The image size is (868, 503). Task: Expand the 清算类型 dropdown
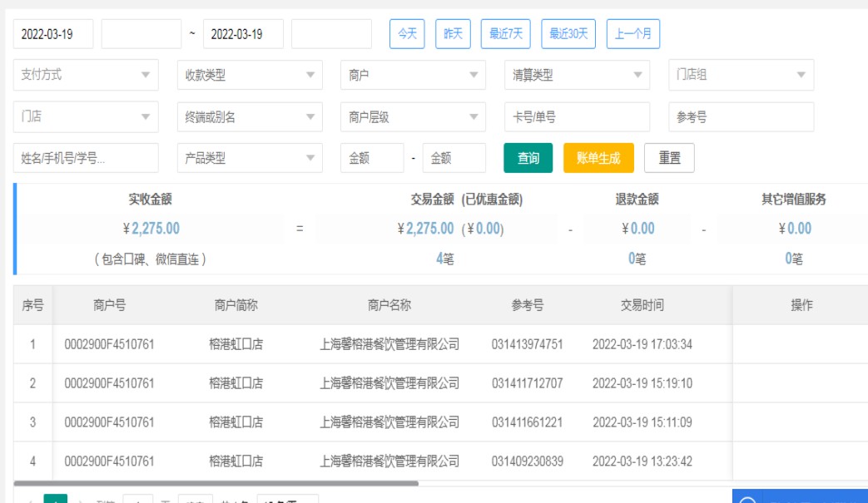coord(577,75)
